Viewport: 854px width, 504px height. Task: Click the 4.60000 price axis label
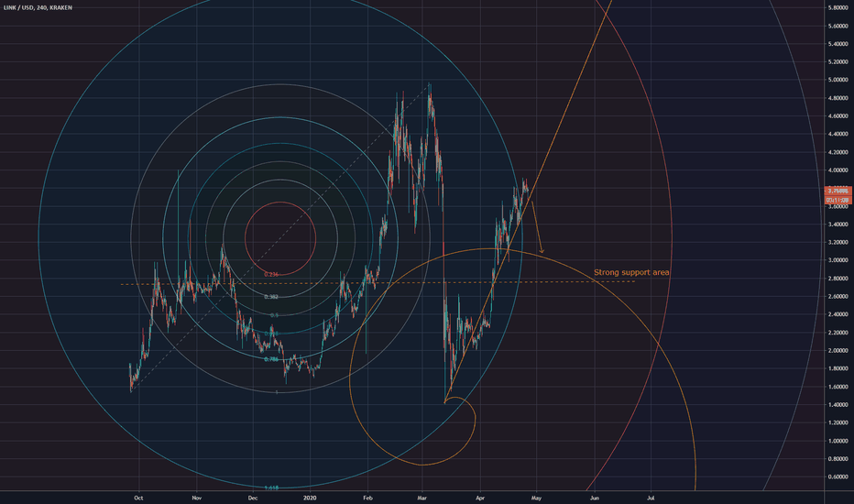pyautogui.click(x=838, y=116)
